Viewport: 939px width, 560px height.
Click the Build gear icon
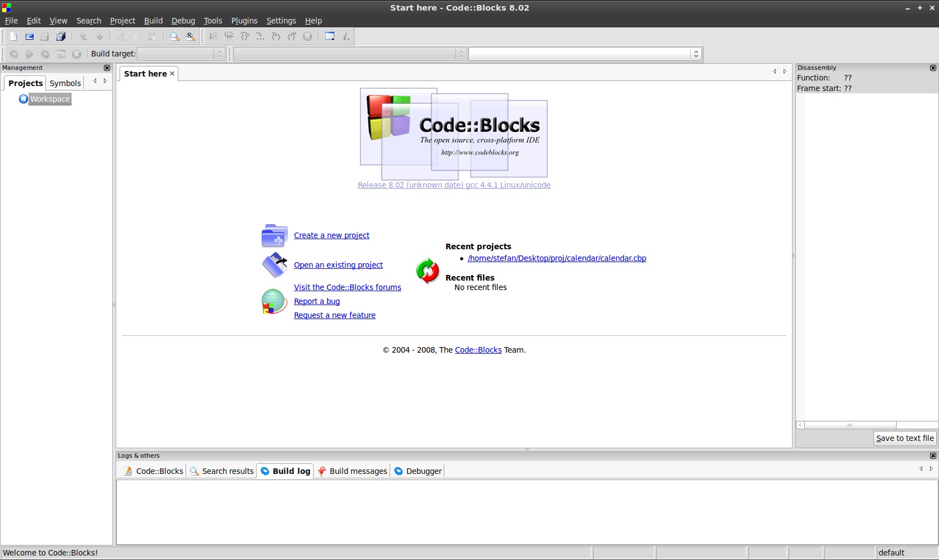[14, 54]
